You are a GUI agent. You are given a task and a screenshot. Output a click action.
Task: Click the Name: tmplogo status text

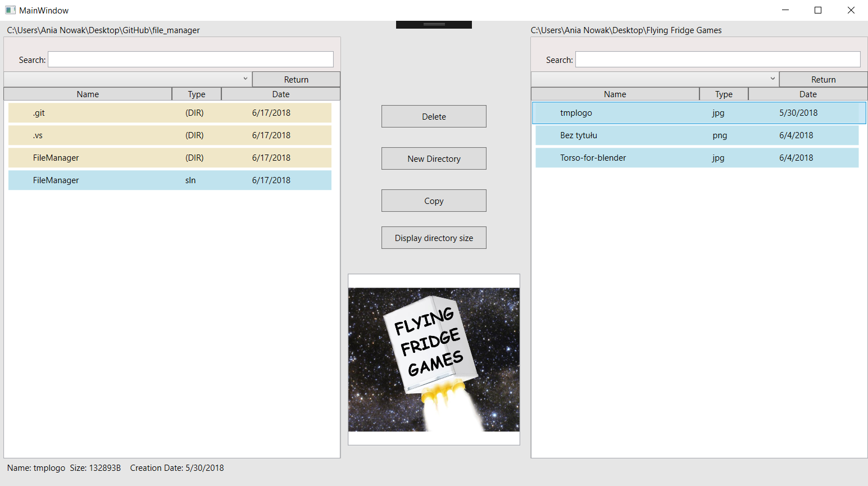[x=36, y=467]
